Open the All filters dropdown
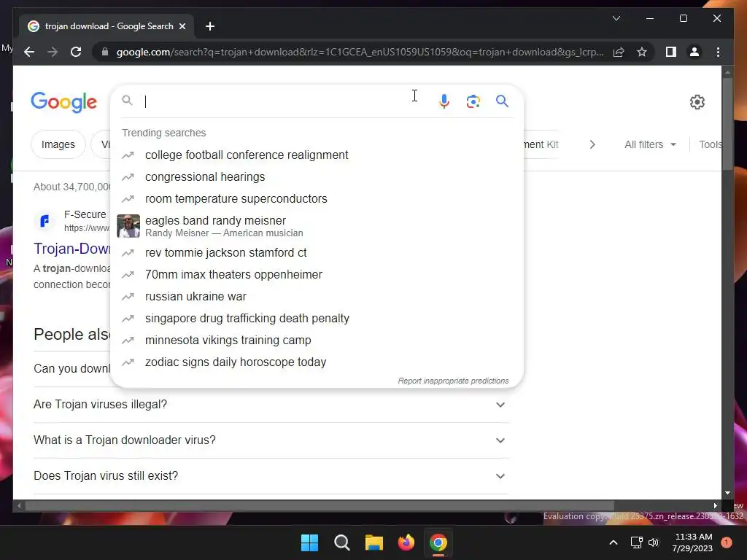 650,144
